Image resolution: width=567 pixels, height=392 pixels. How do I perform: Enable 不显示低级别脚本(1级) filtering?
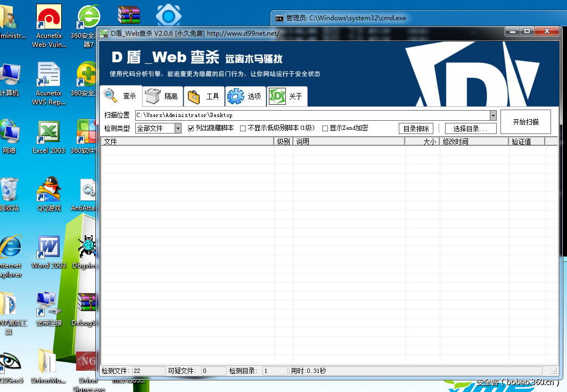pos(243,128)
